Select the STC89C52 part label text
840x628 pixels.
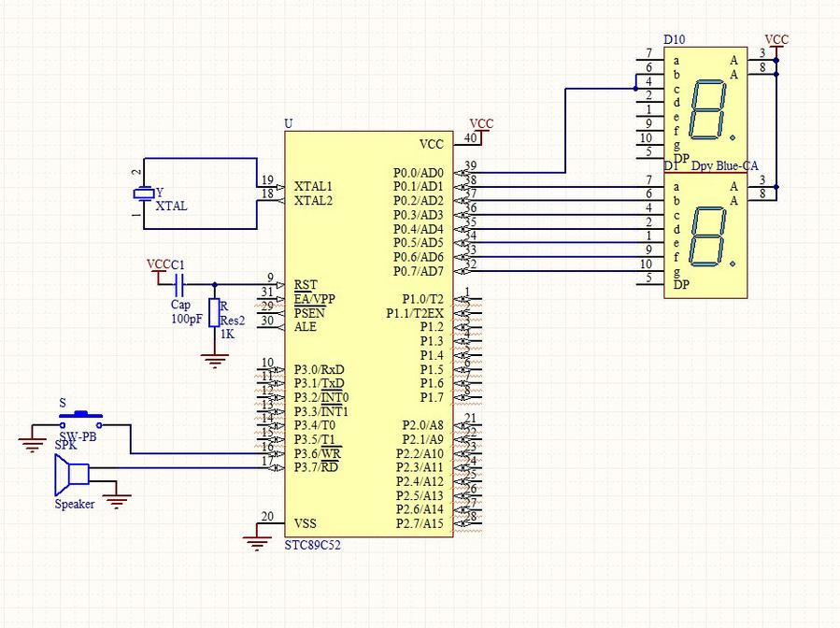click(x=312, y=546)
